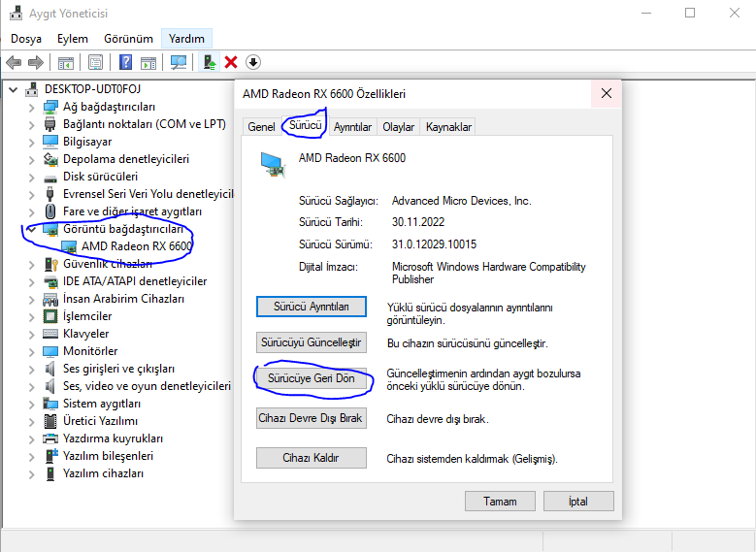Click the speaker icon beside Ses girişleri ve çıkışları
This screenshot has height=552, width=756.
tap(49, 369)
